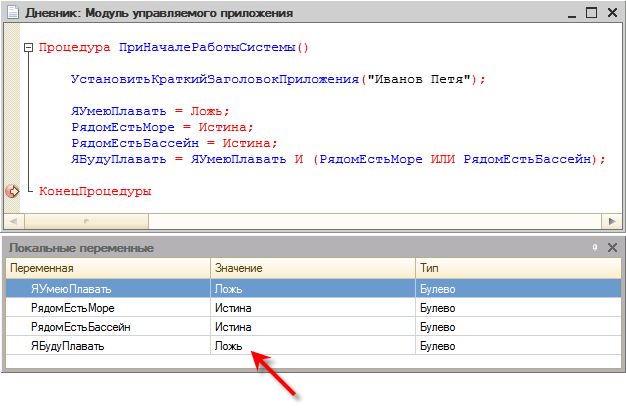626x408 pixels.
Task: Pin the Локальные переменные panel
Action: click(595, 248)
